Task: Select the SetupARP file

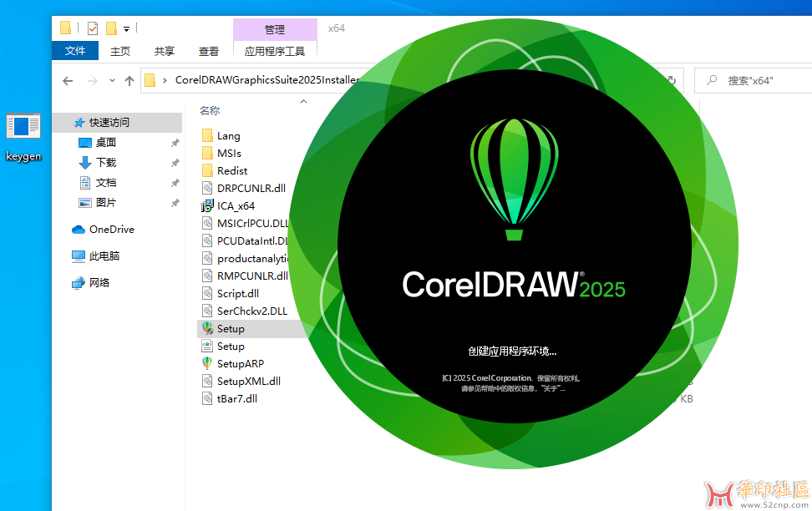Action: click(241, 364)
